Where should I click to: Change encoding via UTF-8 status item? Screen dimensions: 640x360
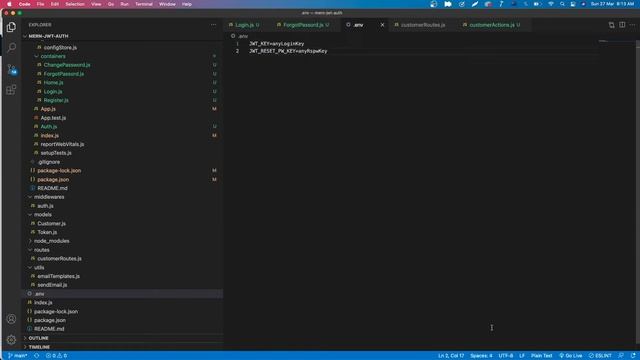506,356
